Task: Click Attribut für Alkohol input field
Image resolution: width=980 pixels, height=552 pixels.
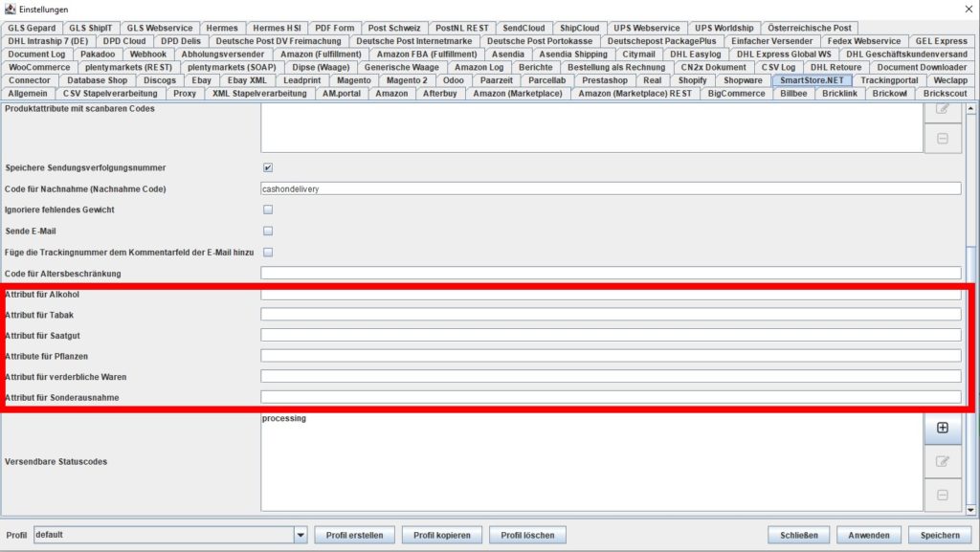Action: (x=611, y=294)
